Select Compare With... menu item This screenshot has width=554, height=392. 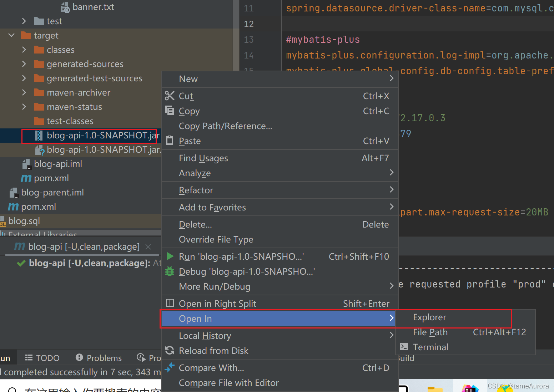coord(280,368)
